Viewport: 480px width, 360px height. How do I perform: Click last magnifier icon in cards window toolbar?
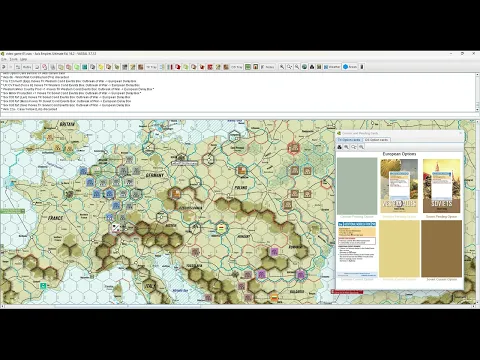pyautogui.click(x=361, y=147)
